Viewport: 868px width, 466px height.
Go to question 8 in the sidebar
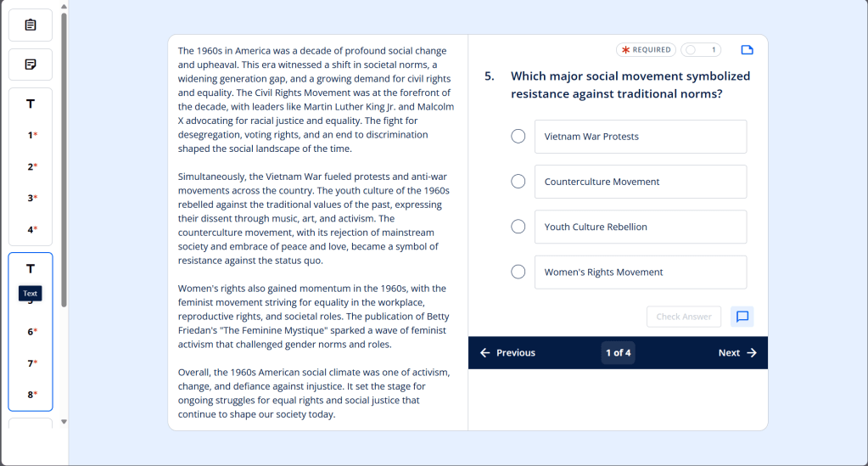(31, 395)
